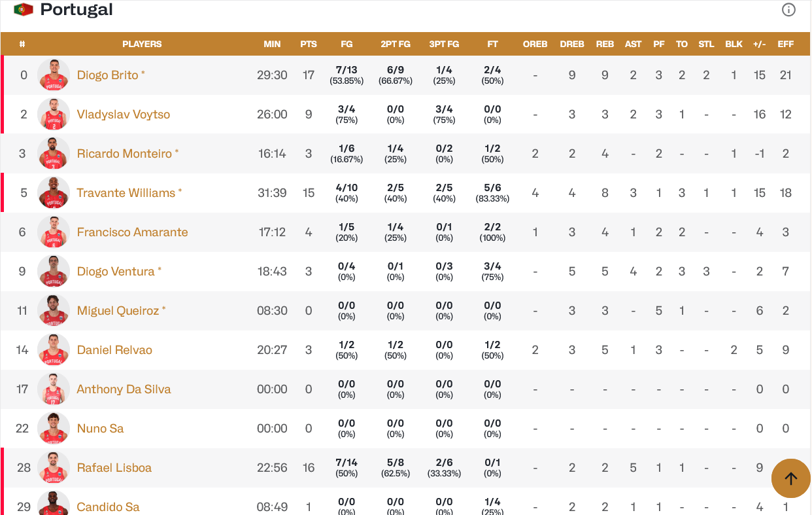Click Miguel Queiroz's player photo

54,311
